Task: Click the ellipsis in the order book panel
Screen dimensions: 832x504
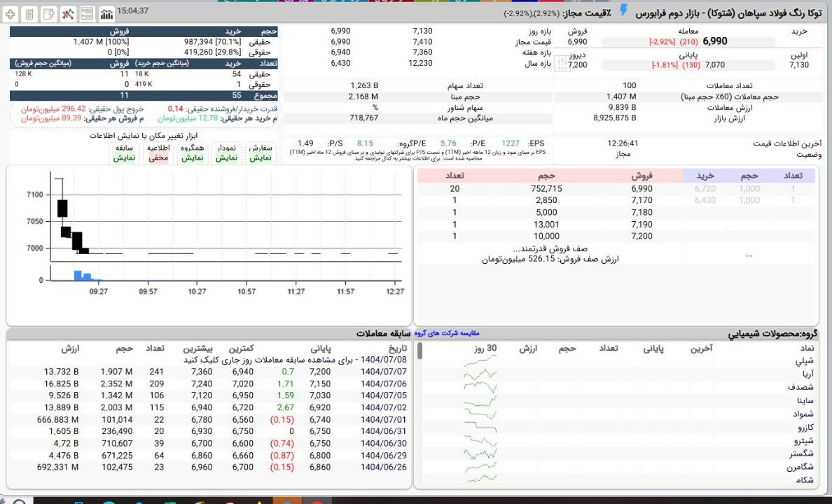Action: pyautogui.click(x=749, y=255)
